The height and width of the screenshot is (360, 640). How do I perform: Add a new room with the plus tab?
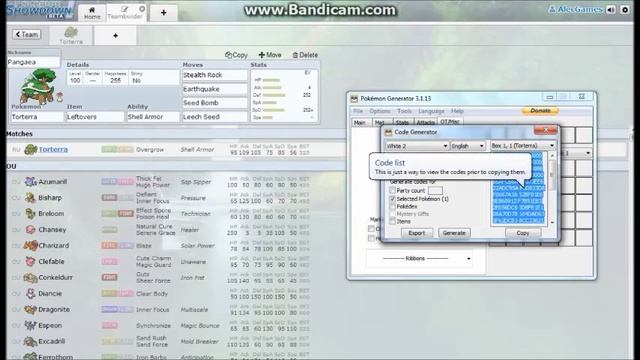(164, 13)
